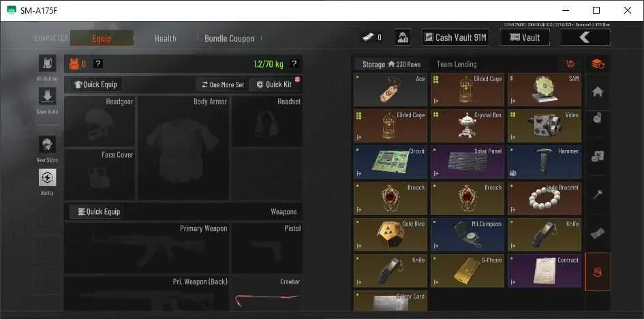Click Quick Equip above Headgear slot

pyautogui.click(x=95, y=85)
